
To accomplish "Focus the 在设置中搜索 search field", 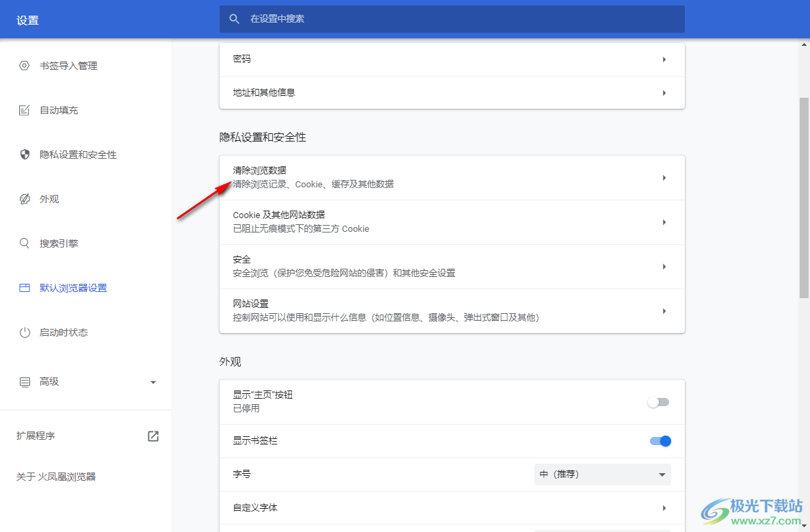I will [x=452, y=19].
